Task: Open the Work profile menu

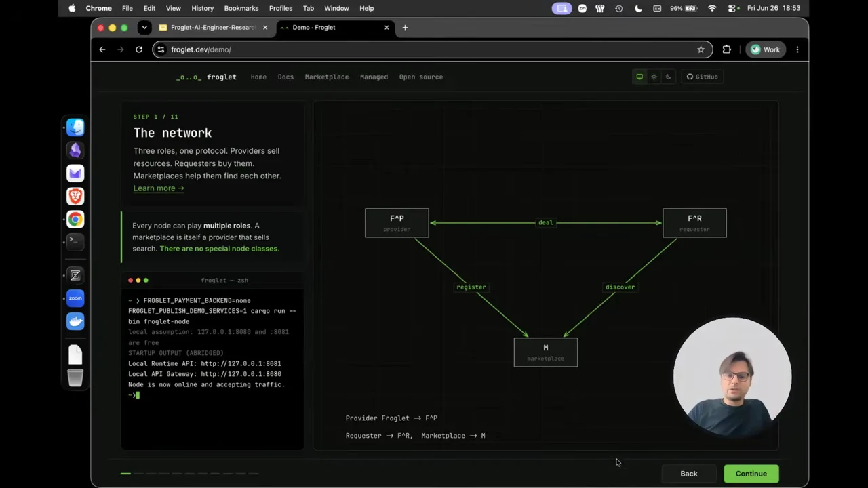Action: [765, 49]
